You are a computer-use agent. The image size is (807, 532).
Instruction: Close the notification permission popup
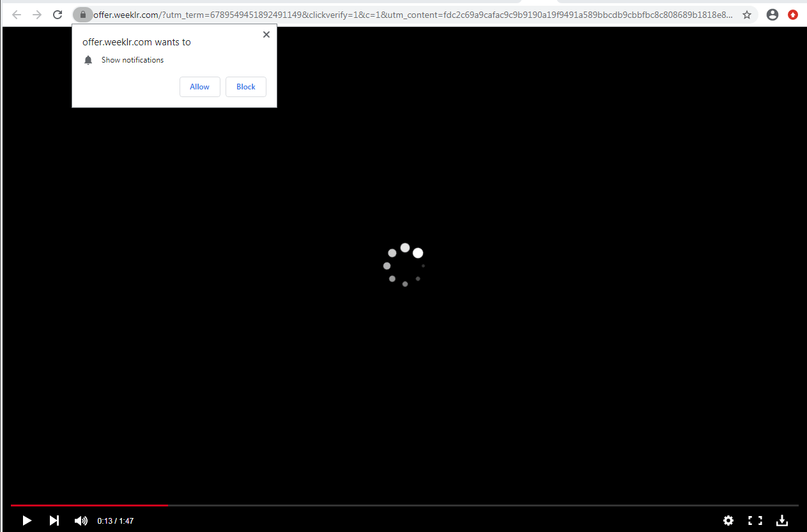pos(266,34)
